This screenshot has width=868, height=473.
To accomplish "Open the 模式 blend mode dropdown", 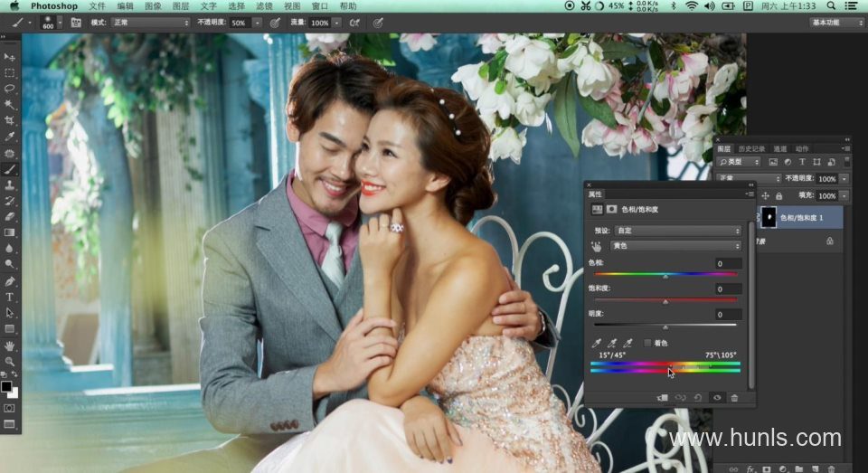I will (151, 23).
